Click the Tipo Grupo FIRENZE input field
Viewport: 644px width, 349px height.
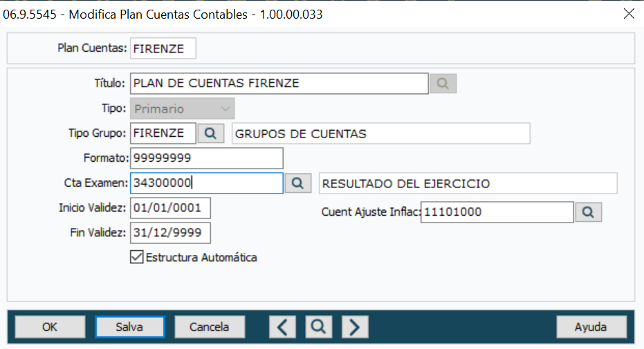click(163, 133)
